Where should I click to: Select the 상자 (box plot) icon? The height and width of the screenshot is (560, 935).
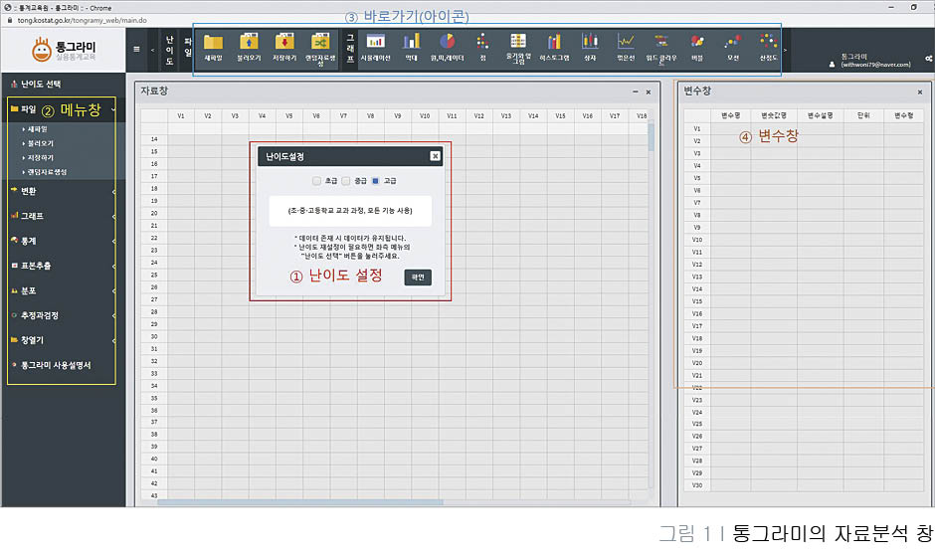pos(590,41)
